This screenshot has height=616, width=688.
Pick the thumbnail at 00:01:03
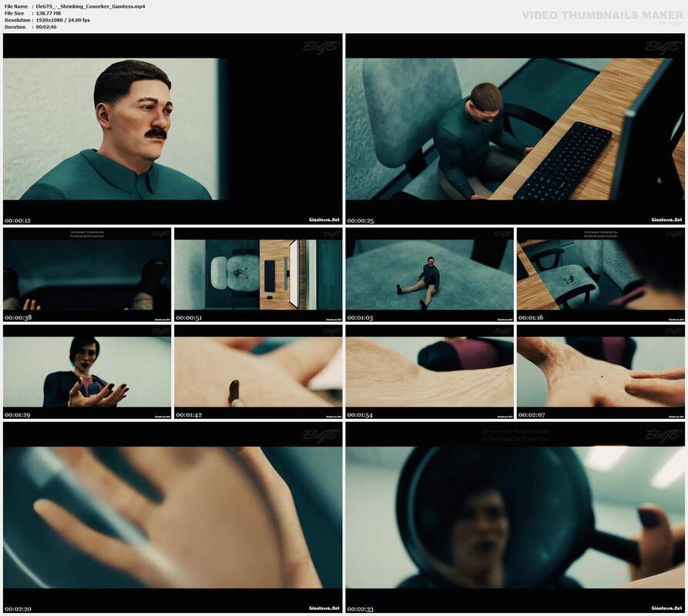tap(430, 275)
